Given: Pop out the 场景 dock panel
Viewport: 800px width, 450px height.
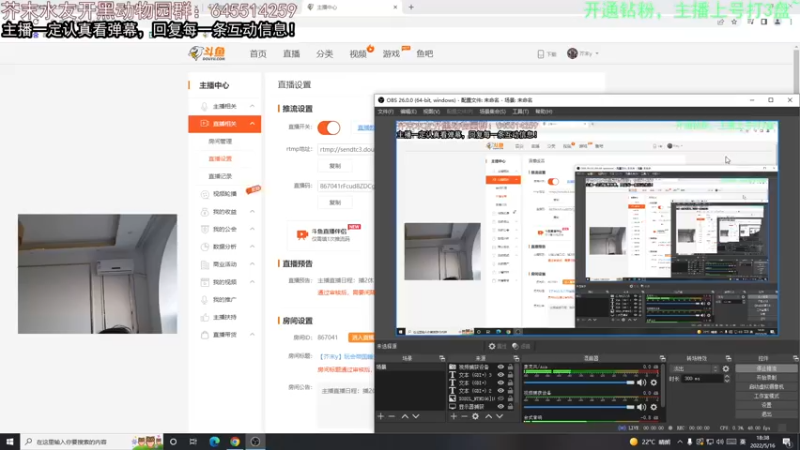Looking at the screenshot, I should pos(442,359).
